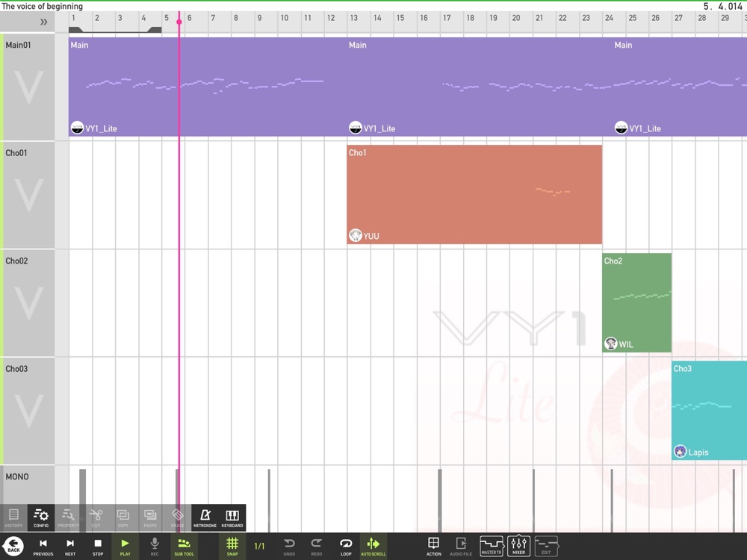
Task: Select the Main part starting at measure 13
Action: [480, 87]
